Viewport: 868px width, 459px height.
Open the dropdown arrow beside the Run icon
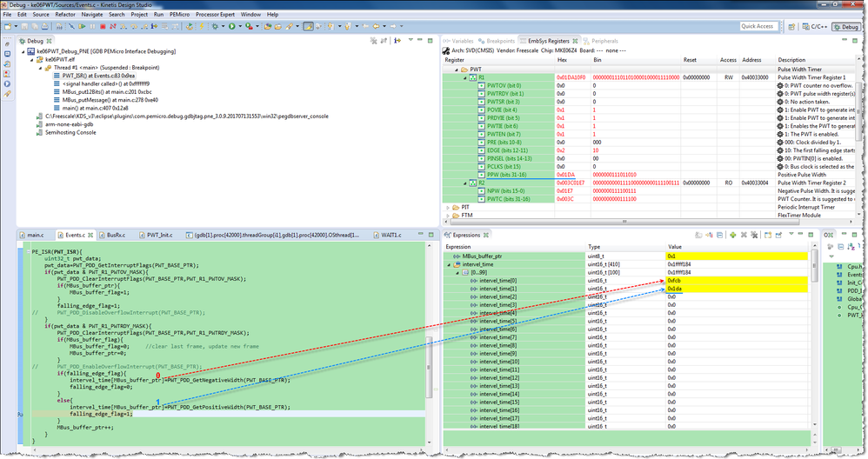[240, 26]
